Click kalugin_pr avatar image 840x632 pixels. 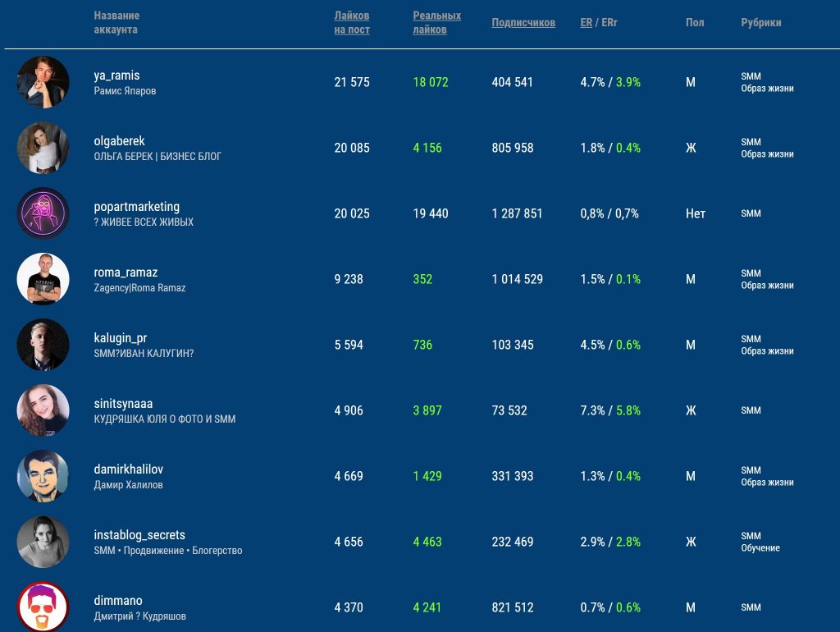[43, 345]
